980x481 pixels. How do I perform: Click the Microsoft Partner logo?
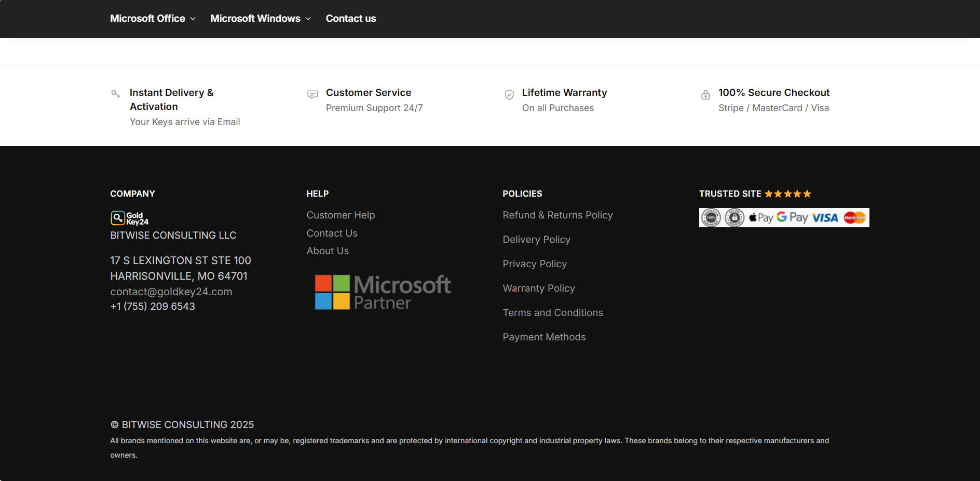click(382, 292)
